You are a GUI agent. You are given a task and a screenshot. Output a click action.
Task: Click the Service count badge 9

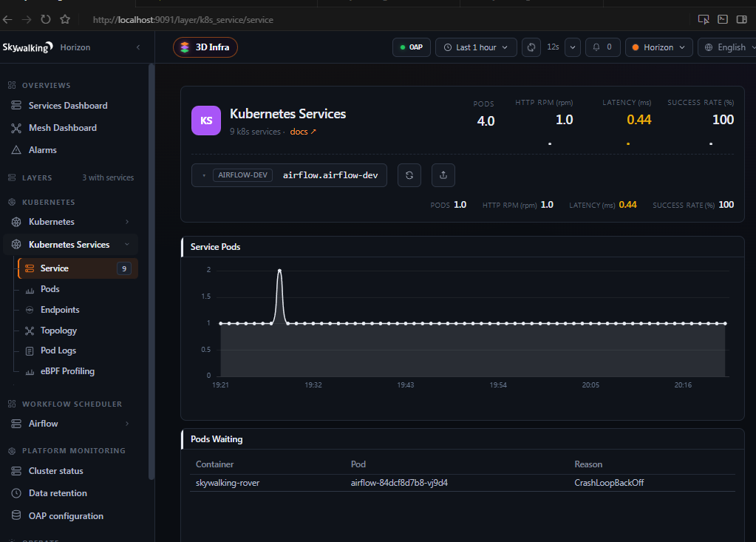click(124, 268)
